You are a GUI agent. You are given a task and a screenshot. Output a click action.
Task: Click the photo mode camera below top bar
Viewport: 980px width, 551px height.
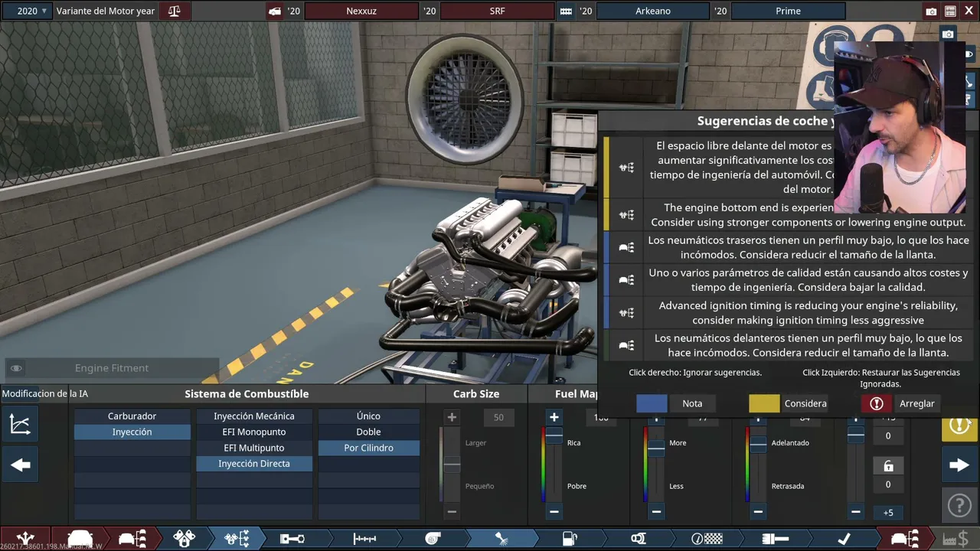click(948, 34)
